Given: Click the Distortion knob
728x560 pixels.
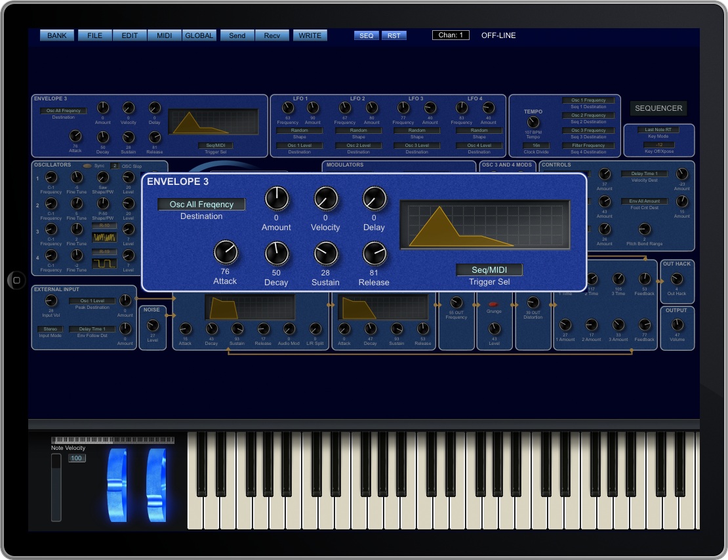Looking at the screenshot, I should 533,303.
